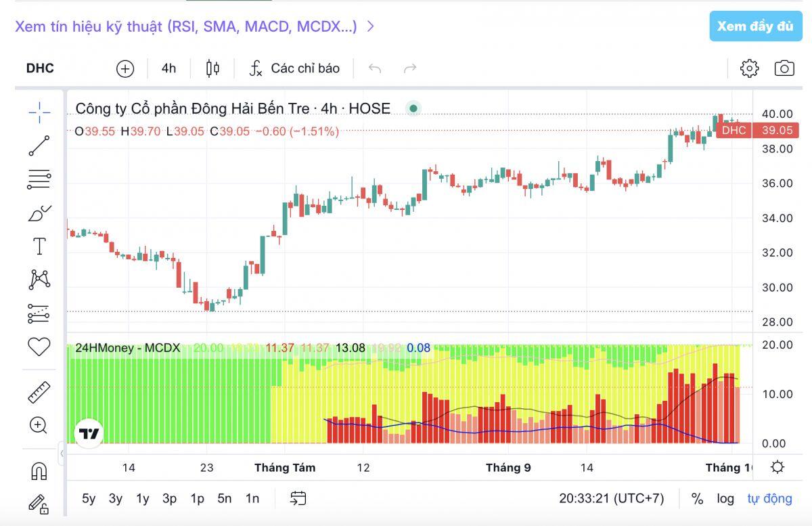The height and width of the screenshot is (526, 812).
Task: Click the 24HMoney - MCDX indicator title
Action: pos(128,348)
